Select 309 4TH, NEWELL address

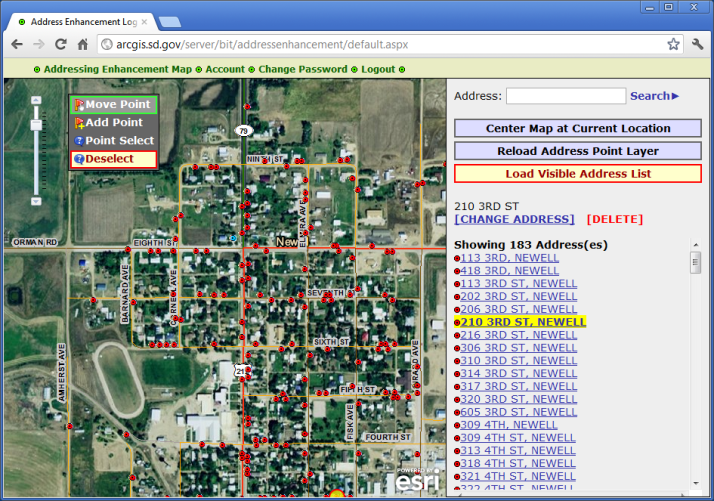(x=509, y=425)
